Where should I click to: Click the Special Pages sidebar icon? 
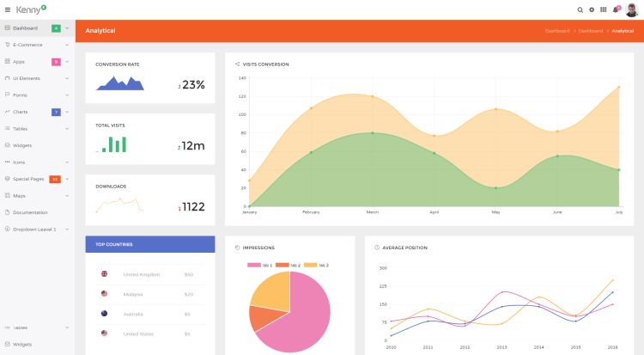8,179
